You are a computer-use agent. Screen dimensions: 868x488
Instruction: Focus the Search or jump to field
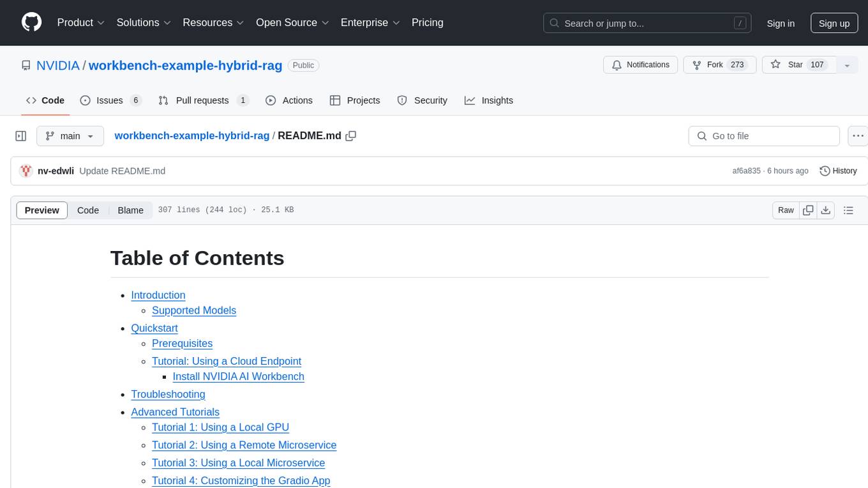click(648, 24)
